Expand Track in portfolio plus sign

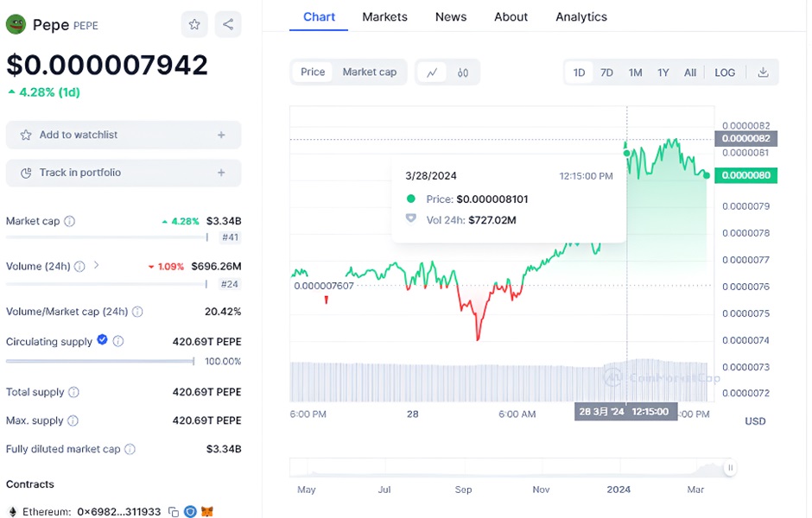pos(221,173)
